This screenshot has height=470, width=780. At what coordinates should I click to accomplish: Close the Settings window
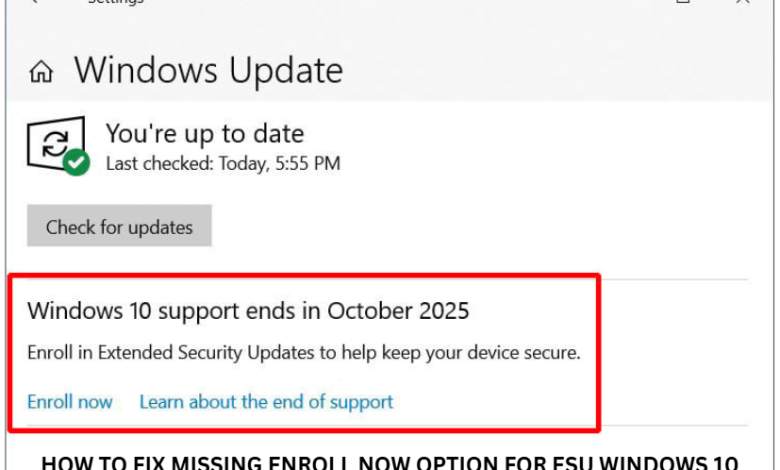tap(742, 2)
